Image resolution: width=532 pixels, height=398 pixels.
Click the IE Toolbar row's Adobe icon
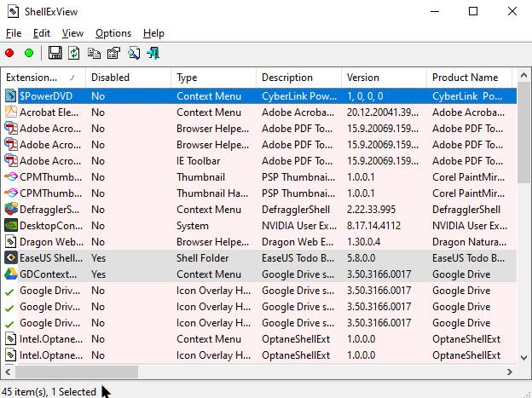pyautogui.click(x=11, y=160)
